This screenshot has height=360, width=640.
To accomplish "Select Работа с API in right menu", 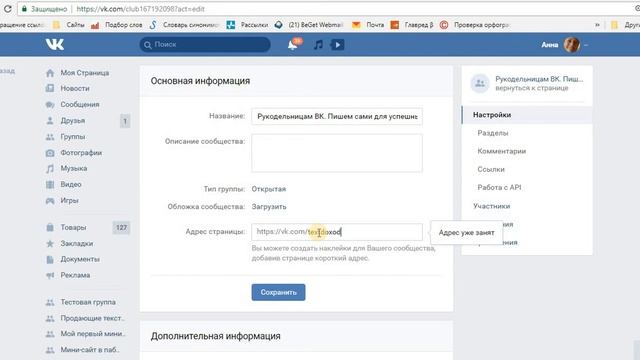I will pos(499,188).
